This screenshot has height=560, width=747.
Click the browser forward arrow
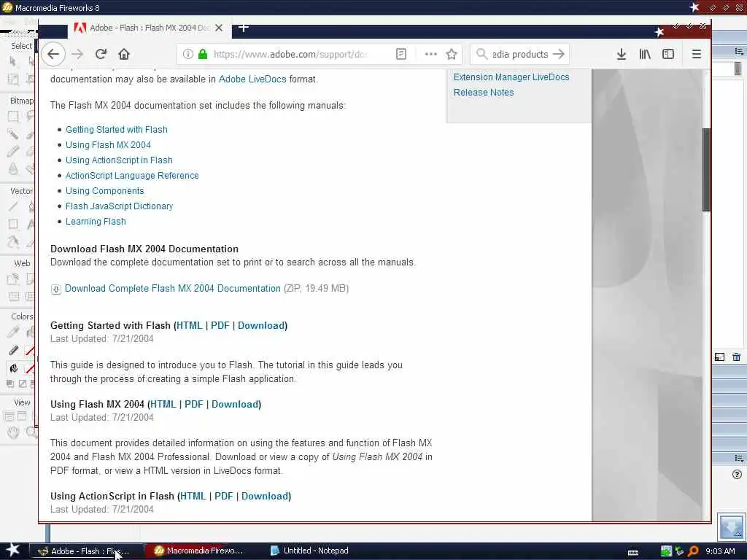pos(77,54)
